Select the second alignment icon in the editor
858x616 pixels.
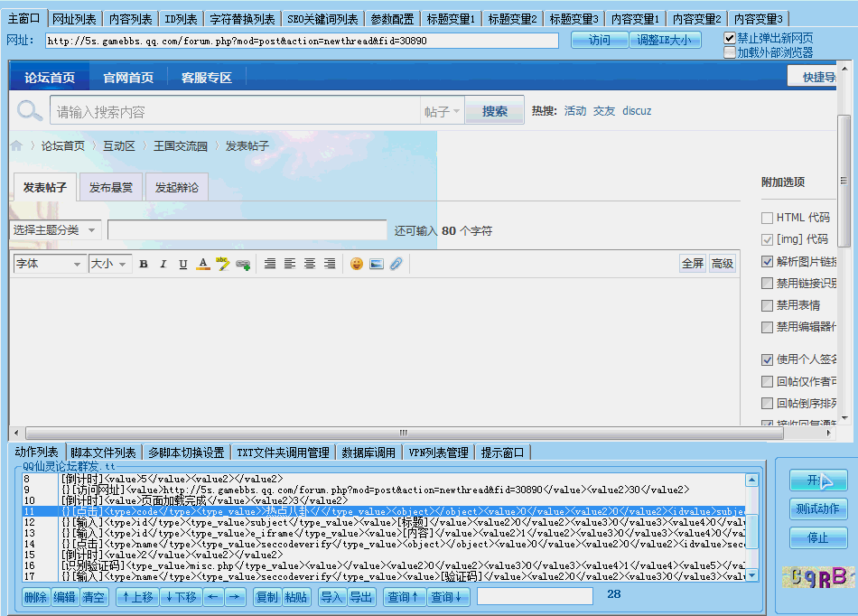click(290, 264)
